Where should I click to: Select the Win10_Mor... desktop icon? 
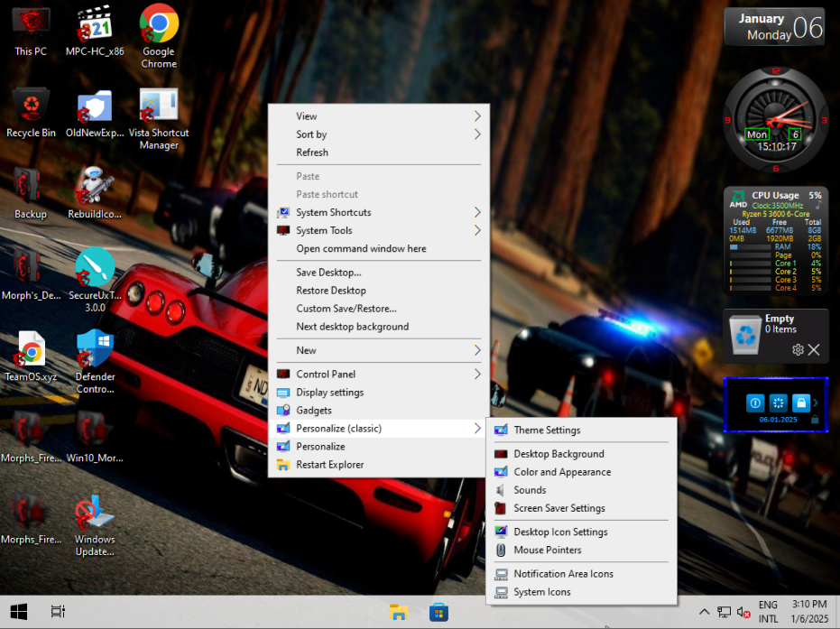95,437
